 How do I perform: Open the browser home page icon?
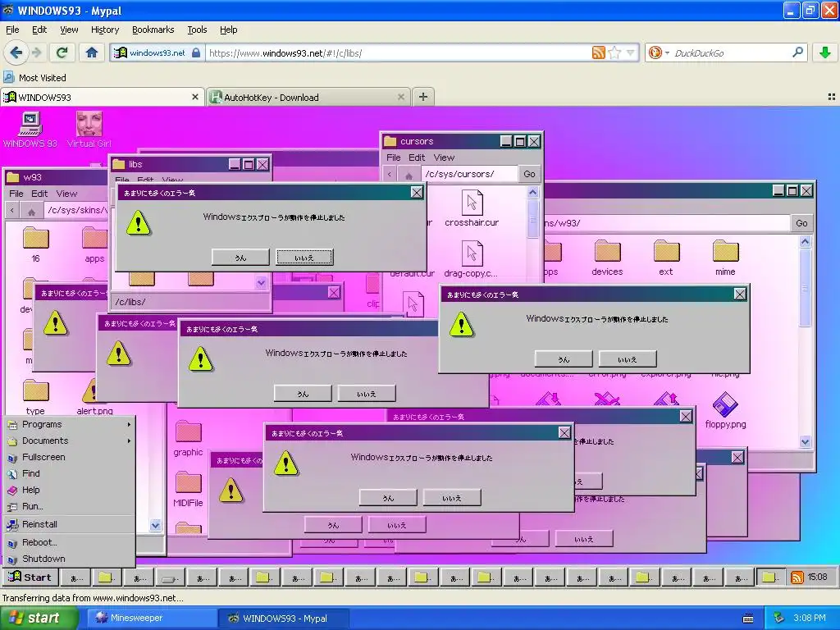(x=92, y=52)
